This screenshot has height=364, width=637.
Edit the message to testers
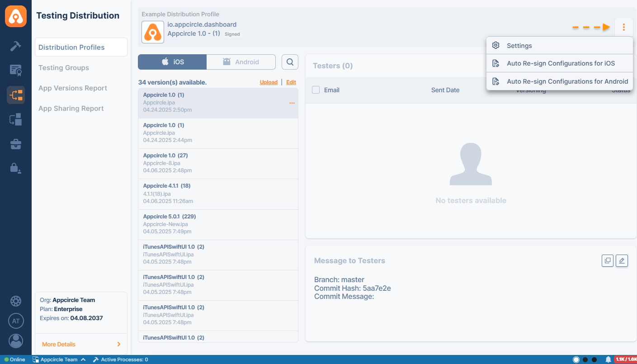coord(622,260)
